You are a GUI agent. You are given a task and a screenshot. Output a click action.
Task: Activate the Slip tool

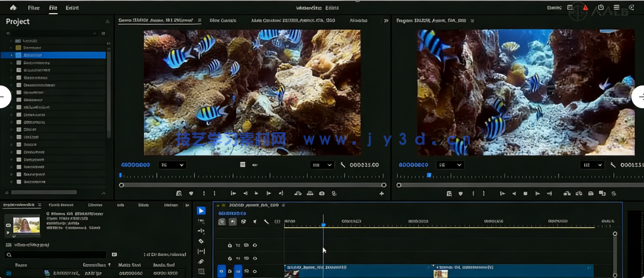pos(201,251)
